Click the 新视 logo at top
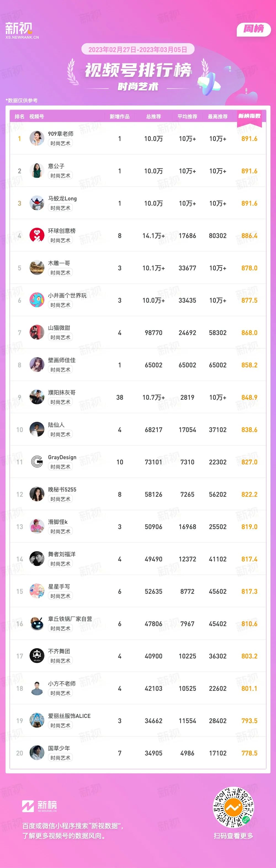Viewport: 276px width, 868px height. (x=22, y=30)
